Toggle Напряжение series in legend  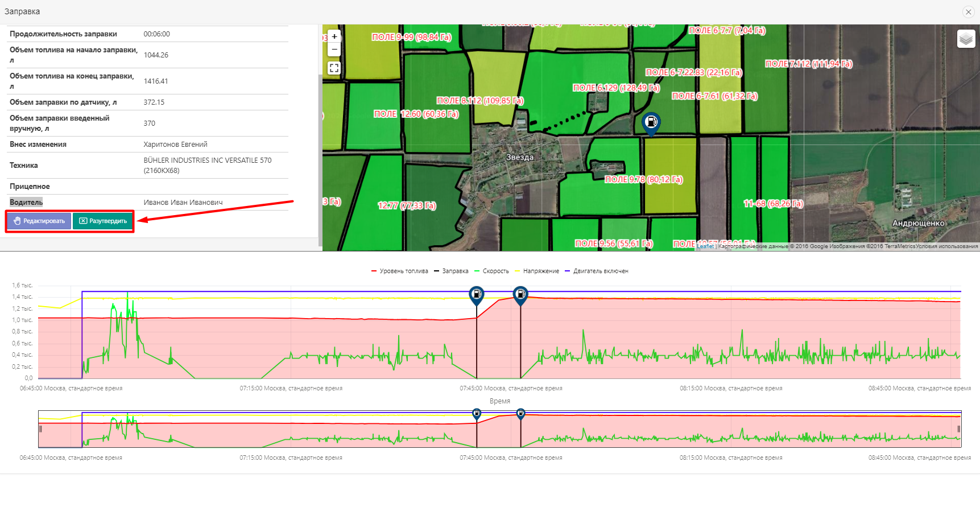(x=537, y=271)
